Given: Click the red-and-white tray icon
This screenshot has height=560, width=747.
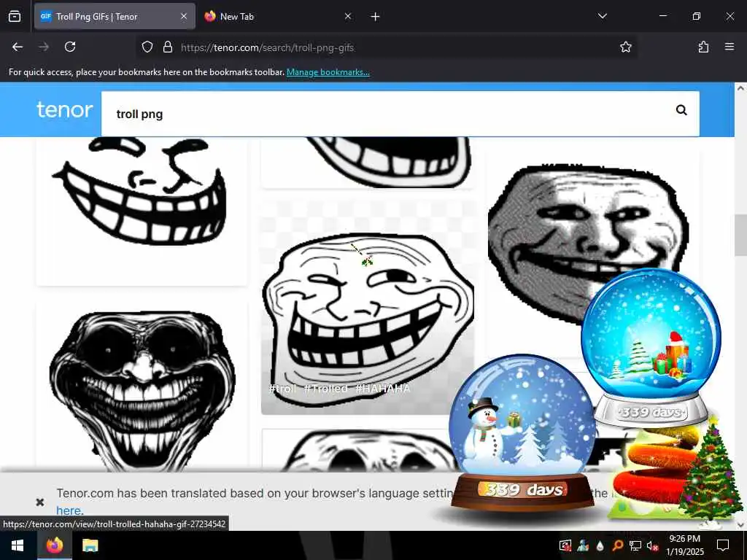Looking at the screenshot, I should point(565,545).
